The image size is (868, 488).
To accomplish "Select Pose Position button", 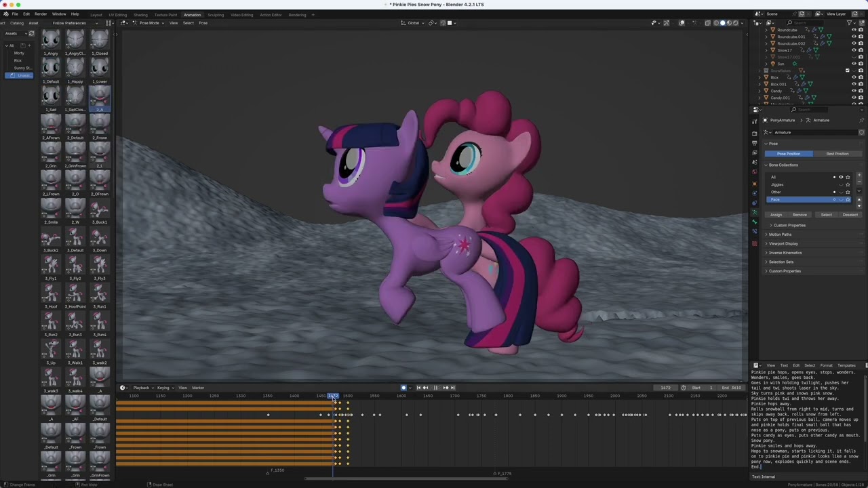I will click(x=788, y=154).
